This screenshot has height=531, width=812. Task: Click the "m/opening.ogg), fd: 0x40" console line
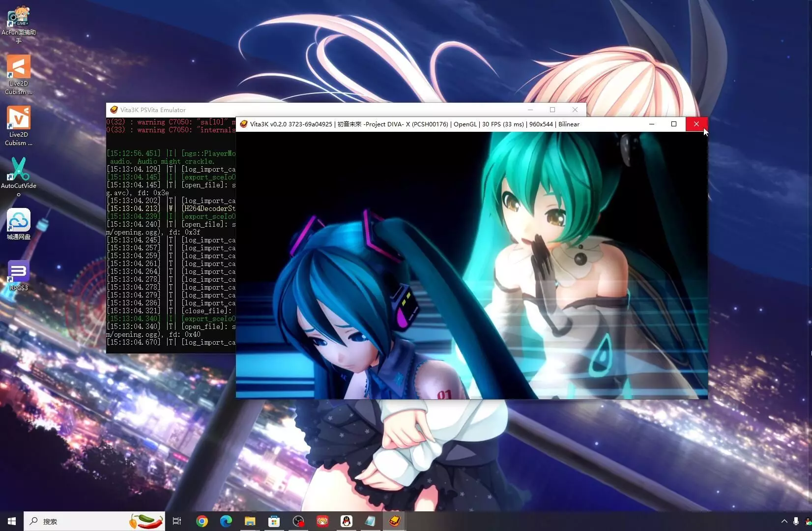153,334
